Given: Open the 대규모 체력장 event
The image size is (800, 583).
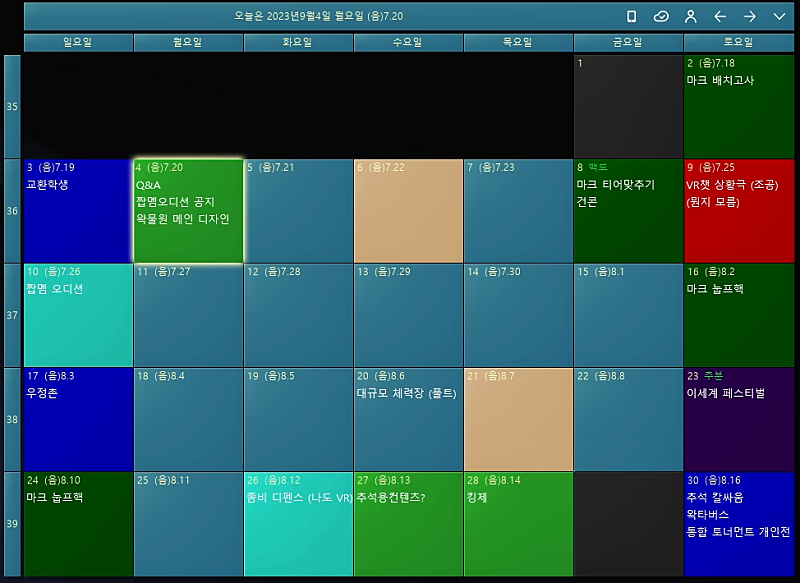Looking at the screenshot, I should pyautogui.click(x=406, y=393).
